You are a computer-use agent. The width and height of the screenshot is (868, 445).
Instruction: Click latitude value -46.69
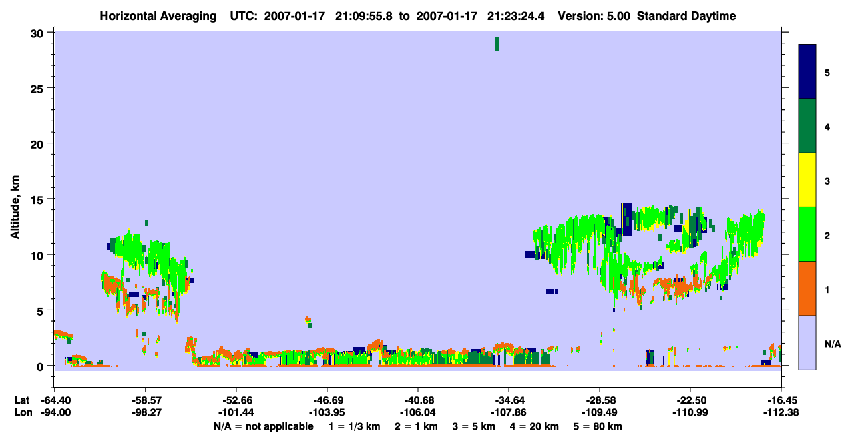point(327,400)
